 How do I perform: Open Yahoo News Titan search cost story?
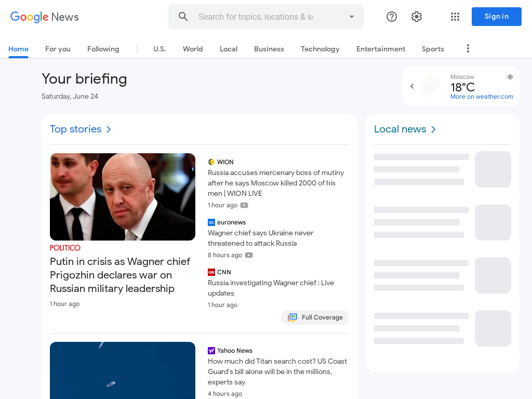point(277,371)
